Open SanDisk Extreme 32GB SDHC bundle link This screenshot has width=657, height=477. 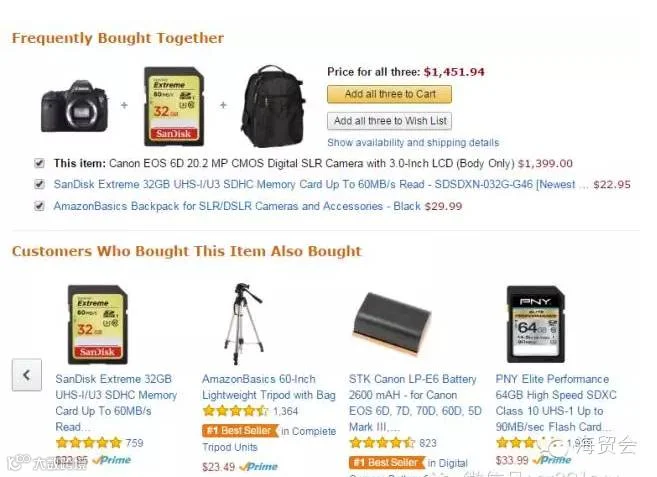315,184
